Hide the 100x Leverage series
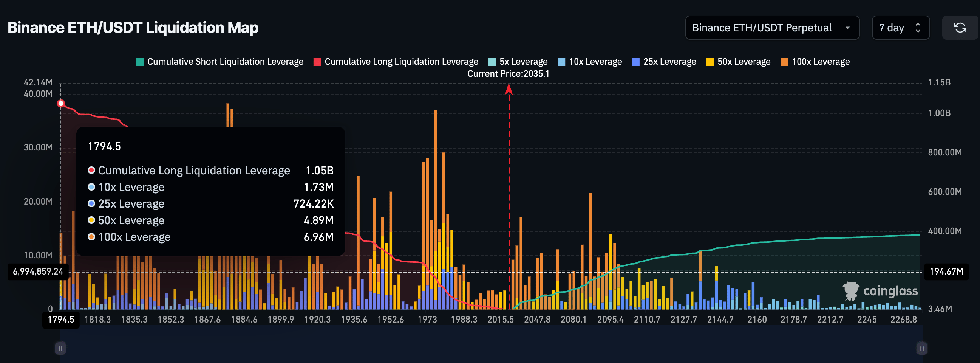The height and width of the screenshot is (363, 980). tap(815, 62)
